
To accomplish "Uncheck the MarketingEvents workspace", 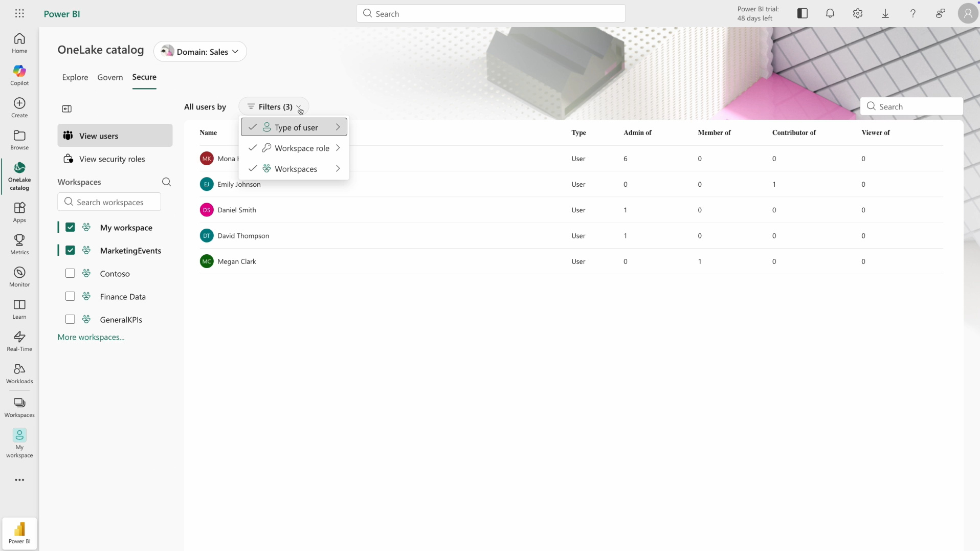I will pos(70,250).
